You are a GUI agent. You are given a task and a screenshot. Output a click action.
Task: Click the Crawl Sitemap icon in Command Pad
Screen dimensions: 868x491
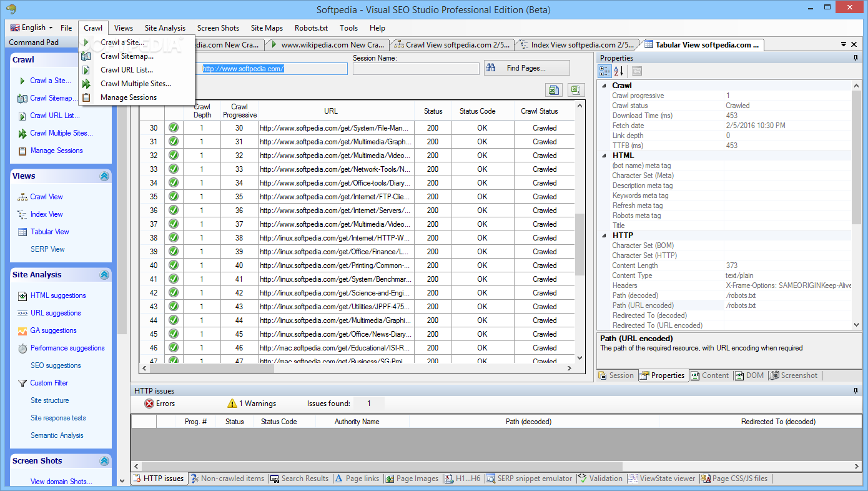pyautogui.click(x=22, y=98)
